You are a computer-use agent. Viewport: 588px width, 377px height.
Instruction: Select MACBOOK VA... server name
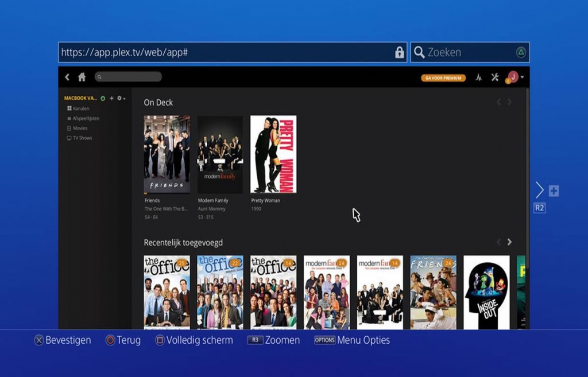80,98
